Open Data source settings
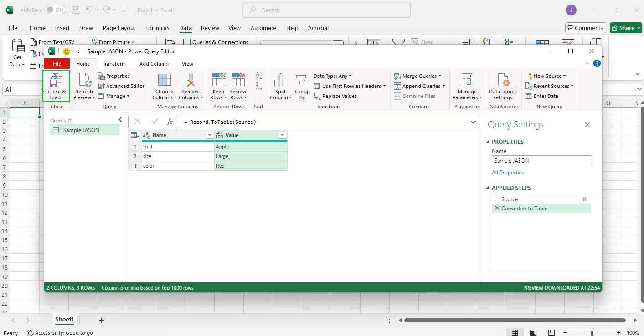The height and width of the screenshot is (336, 644). coord(503,87)
